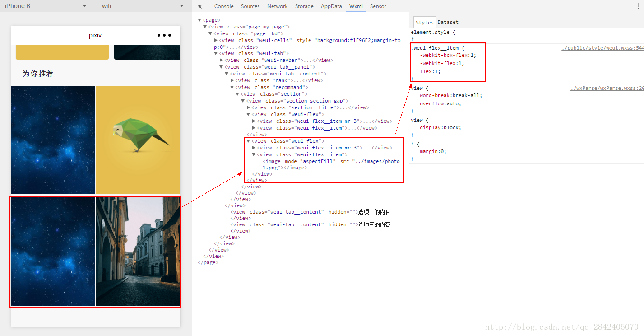The height and width of the screenshot is (336, 644).
Task: Collapse the recommand view node
Action: point(232,87)
